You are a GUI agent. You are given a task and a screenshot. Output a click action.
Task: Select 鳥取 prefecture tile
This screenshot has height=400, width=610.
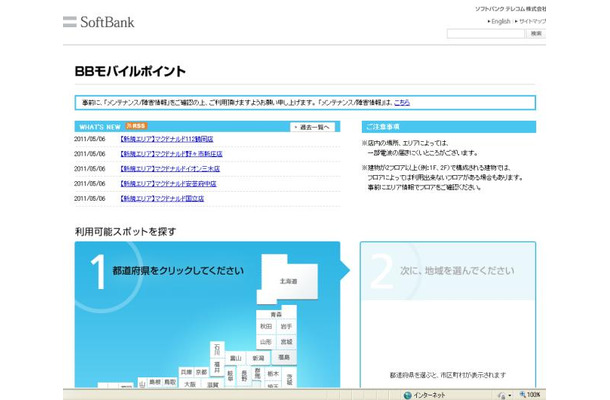(x=170, y=382)
